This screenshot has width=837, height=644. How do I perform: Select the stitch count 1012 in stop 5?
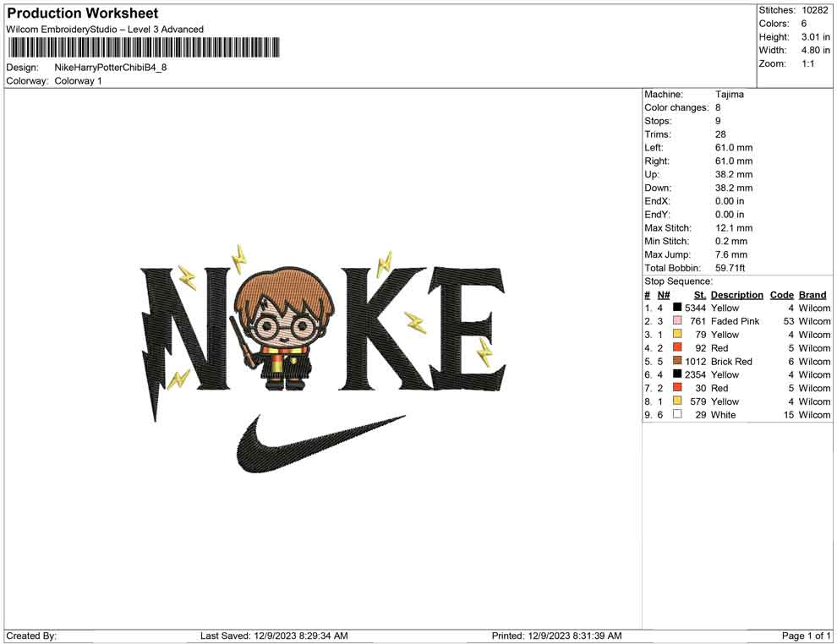click(x=696, y=361)
